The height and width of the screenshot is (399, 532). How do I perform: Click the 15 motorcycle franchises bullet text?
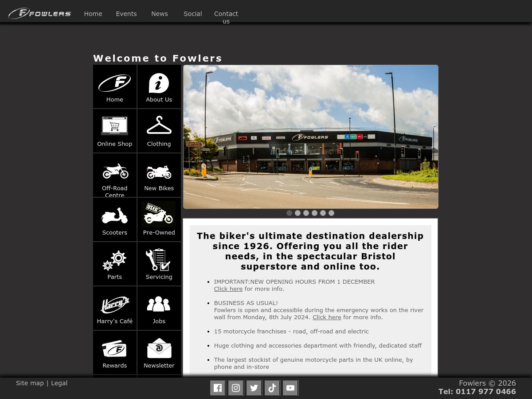click(291, 331)
